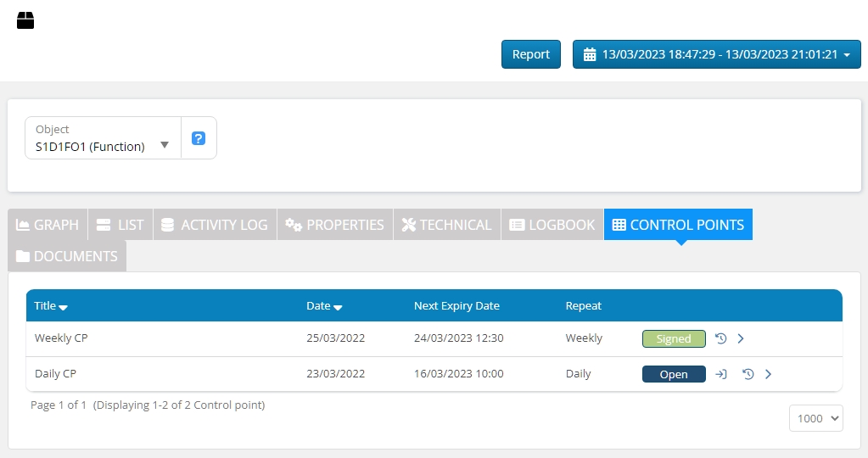The image size is (868, 458).
Task: Click the green Signed status badge
Action: (x=674, y=338)
